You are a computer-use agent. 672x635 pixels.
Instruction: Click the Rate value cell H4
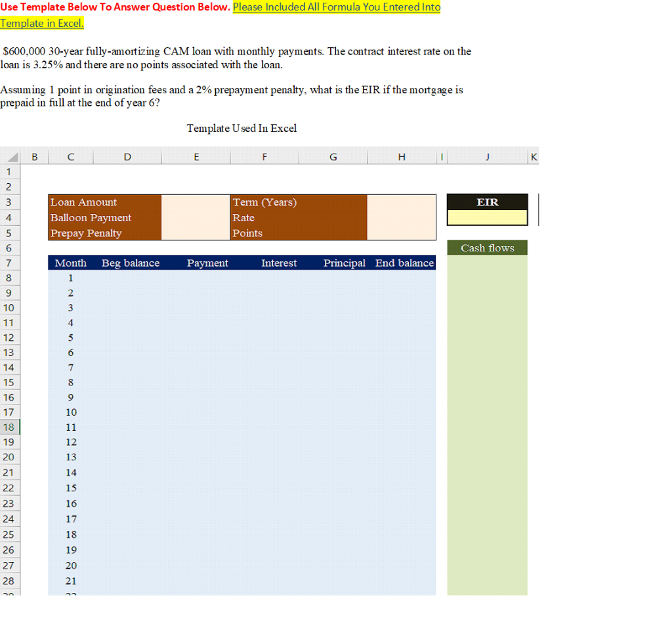tap(402, 217)
